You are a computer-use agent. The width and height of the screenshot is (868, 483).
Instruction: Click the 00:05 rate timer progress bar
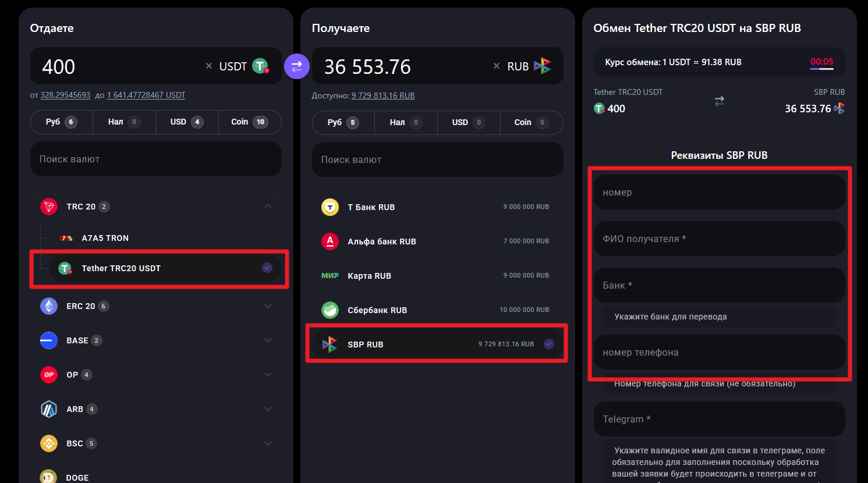(x=821, y=69)
